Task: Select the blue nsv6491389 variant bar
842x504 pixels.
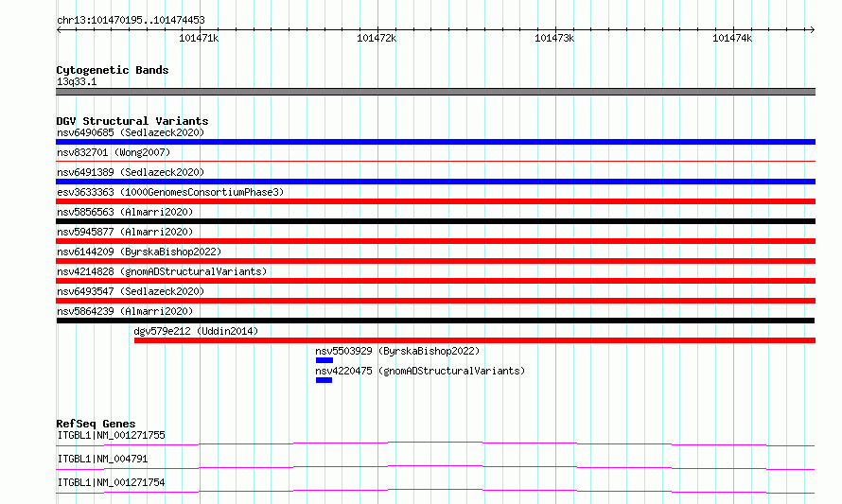Action: [x=435, y=182]
